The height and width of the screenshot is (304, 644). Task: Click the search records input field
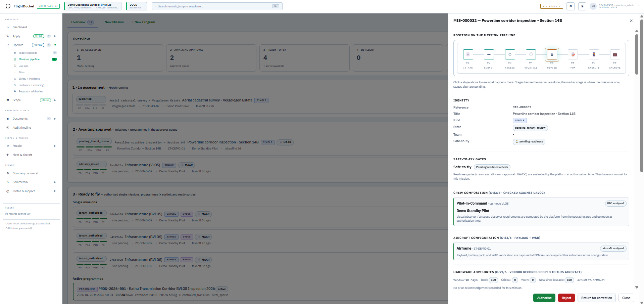[217, 6]
